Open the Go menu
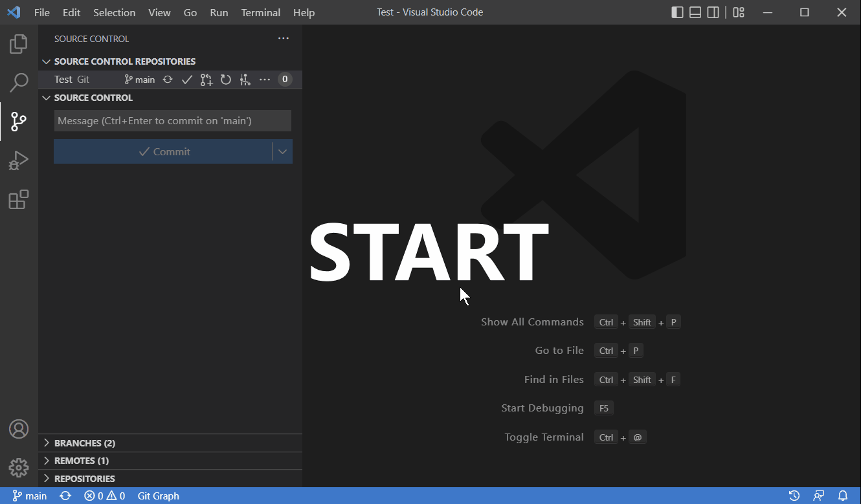 pyautogui.click(x=190, y=12)
